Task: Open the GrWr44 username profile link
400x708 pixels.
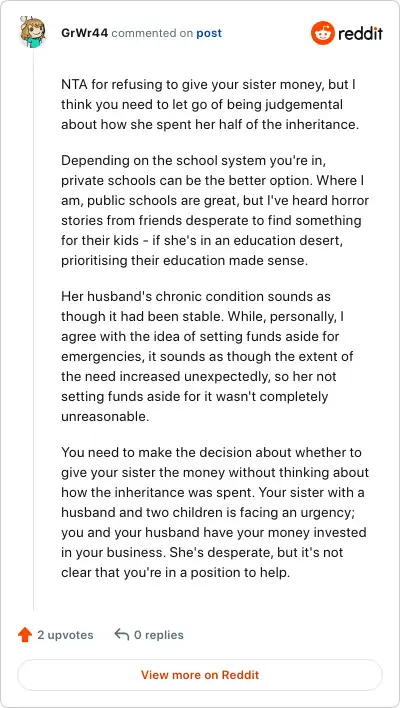Action: pyautogui.click(x=84, y=33)
